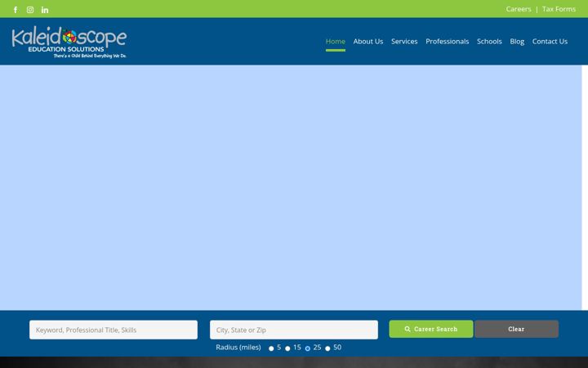588x368 pixels.
Task: Select the 5 miles radius option
Action: pos(271,348)
